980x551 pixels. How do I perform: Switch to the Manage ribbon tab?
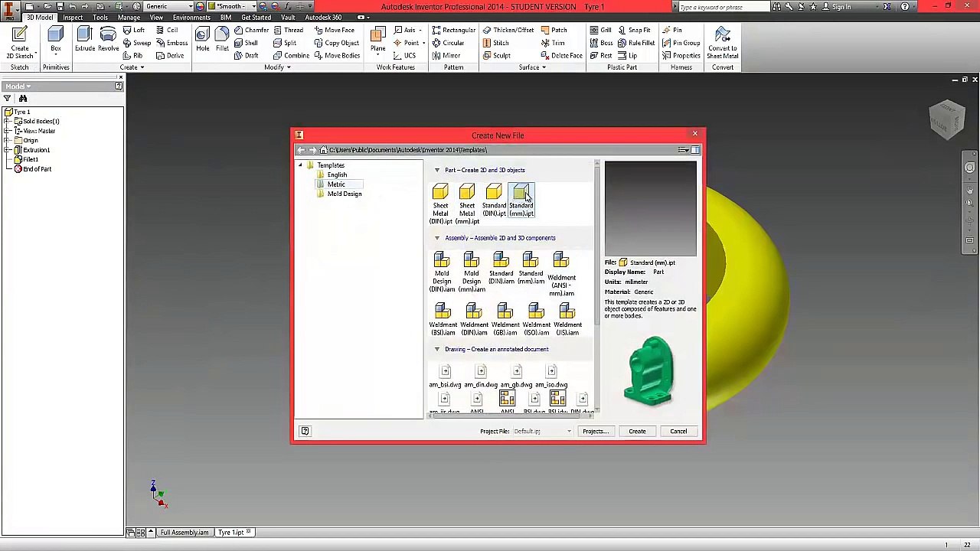click(129, 18)
